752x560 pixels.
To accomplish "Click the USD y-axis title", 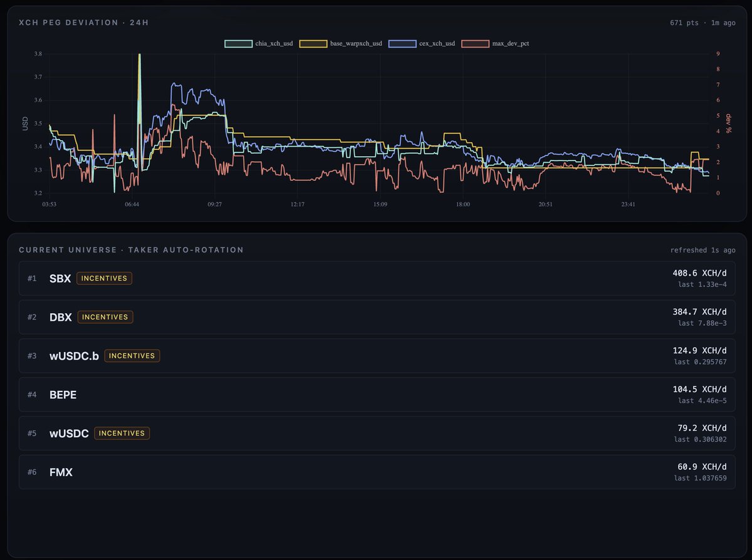I will click(25, 123).
